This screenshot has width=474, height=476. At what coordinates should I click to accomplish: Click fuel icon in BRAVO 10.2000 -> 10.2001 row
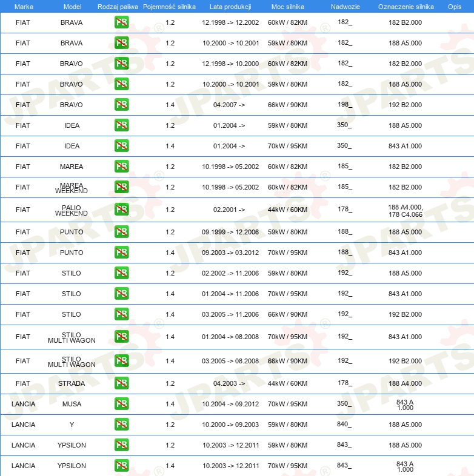pyautogui.click(x=122, y=84)
